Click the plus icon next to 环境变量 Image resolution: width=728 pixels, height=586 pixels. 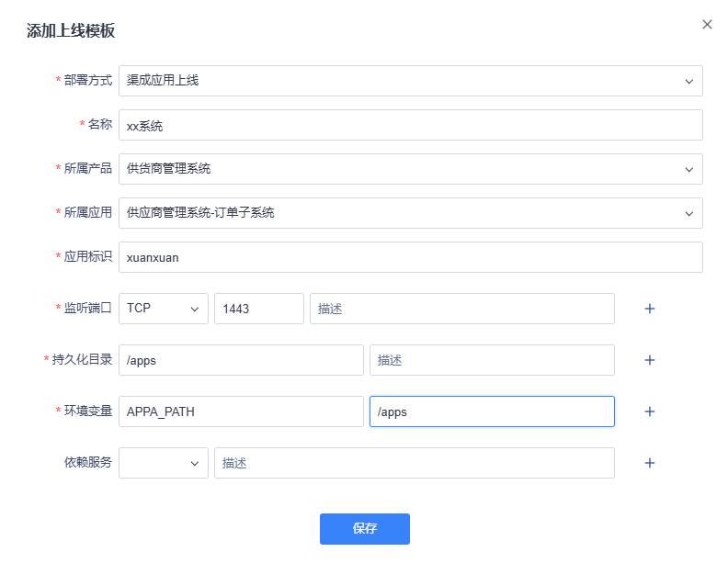pos(649,411)
